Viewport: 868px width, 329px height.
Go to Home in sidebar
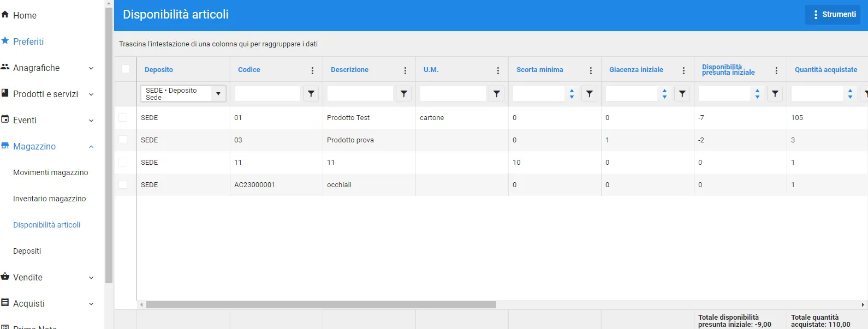click(x=25, y=15)
